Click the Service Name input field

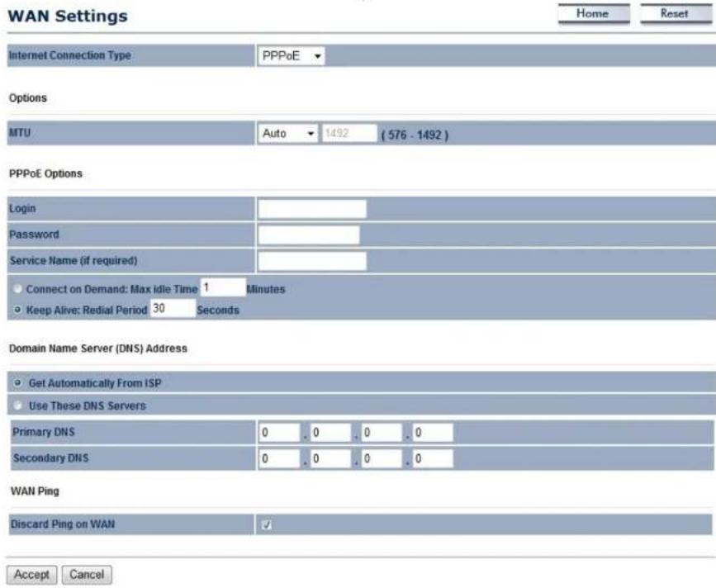[x=312, y=261]
